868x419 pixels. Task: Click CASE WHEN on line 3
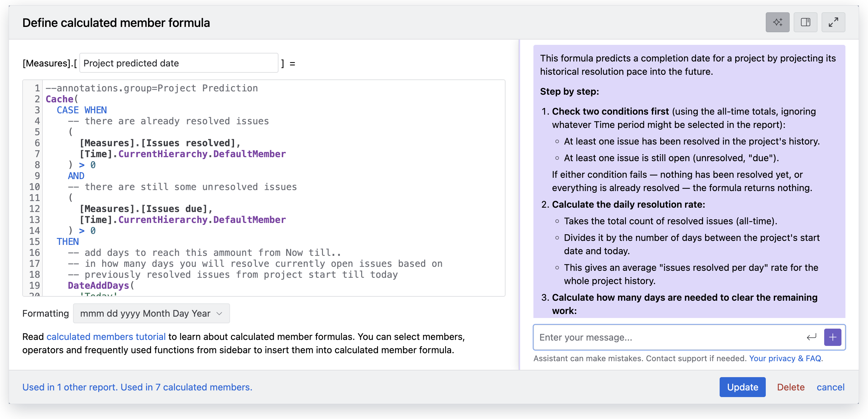tap(82, 110)
